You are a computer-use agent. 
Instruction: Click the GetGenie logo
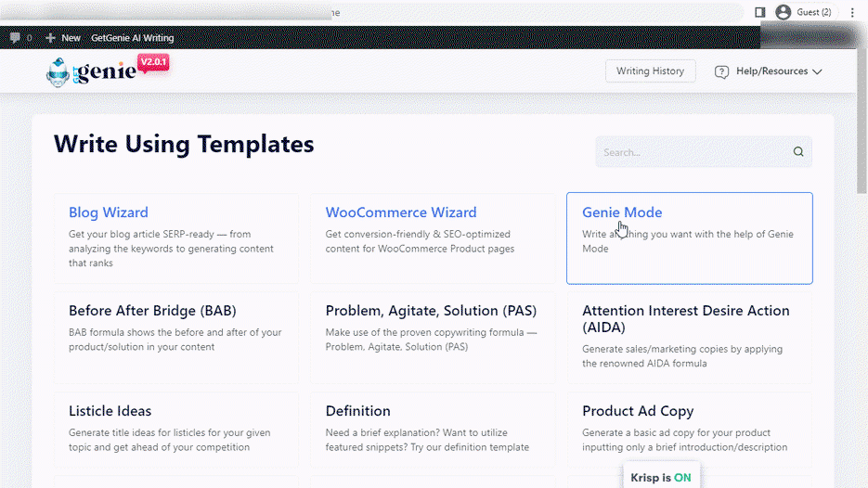pos(91,72)
